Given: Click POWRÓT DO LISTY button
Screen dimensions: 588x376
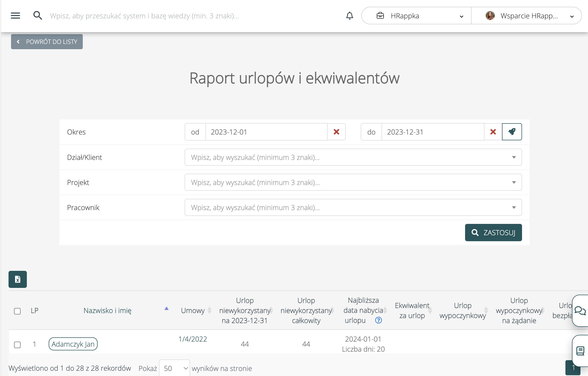Looking at the screenshot, I should (47, 42).
